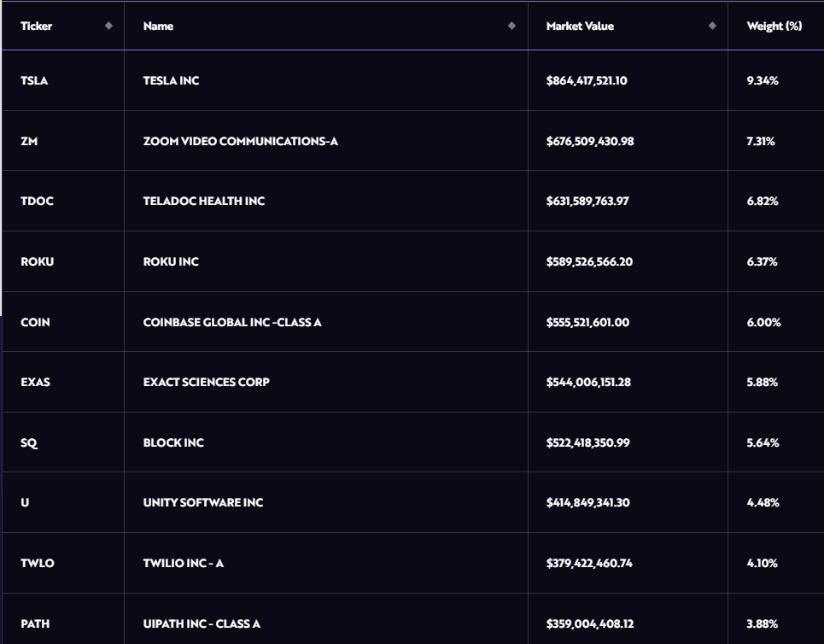Open the Zoom Video Communications-A name
Viewport: 824px width, 644px height.
pyautogui.click(x=241, y=141)
